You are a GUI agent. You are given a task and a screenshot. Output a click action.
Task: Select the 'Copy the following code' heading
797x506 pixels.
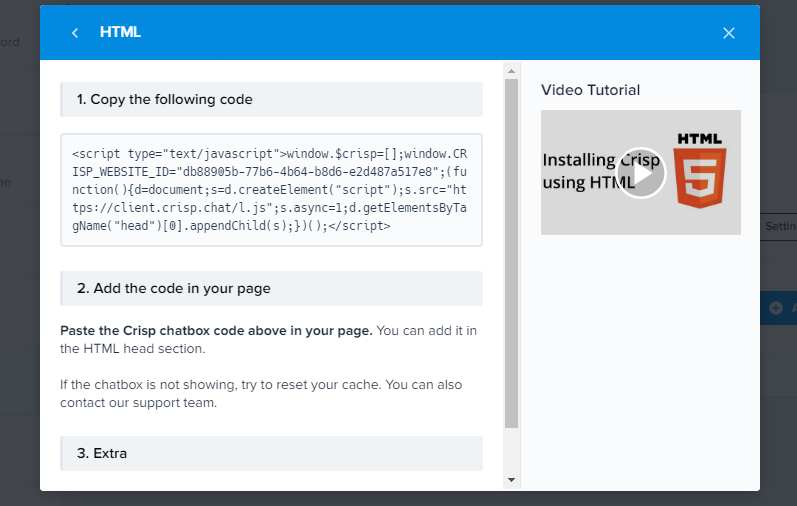pyautogui.click(x=165, y=100)
